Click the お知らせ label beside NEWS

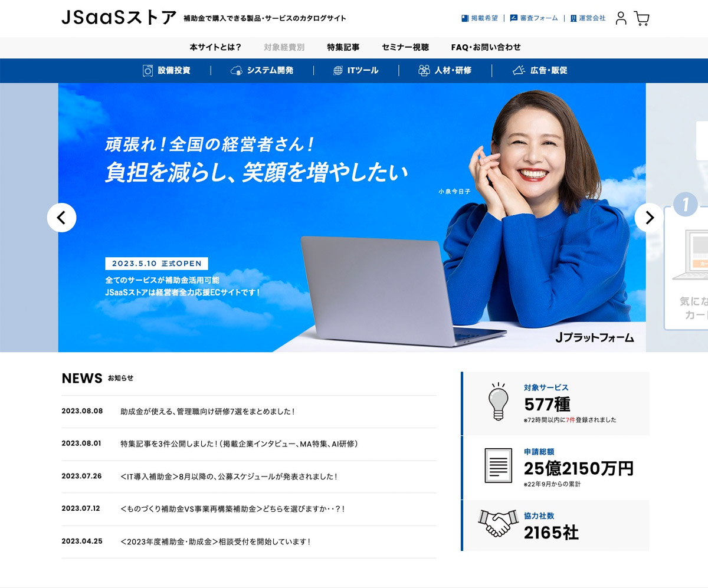(120, 378)
